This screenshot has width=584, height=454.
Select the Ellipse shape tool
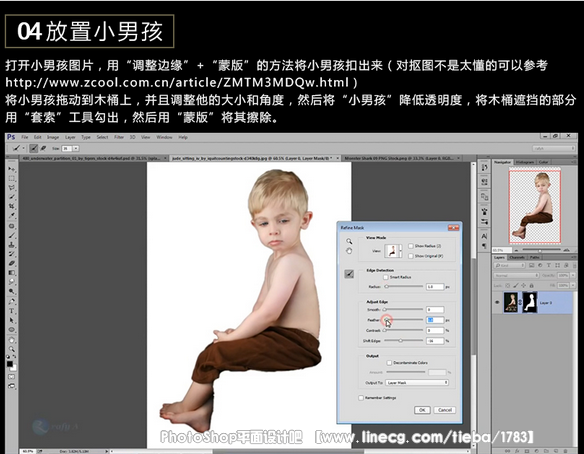pyautogui.click(x=12, y=330)
